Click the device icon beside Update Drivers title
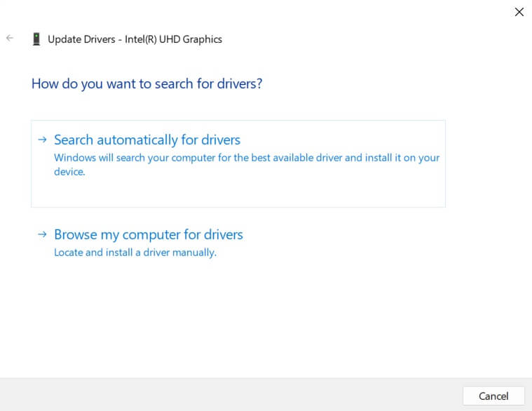Viewport: 532px width, 411px height. click(x=36, y=39)
